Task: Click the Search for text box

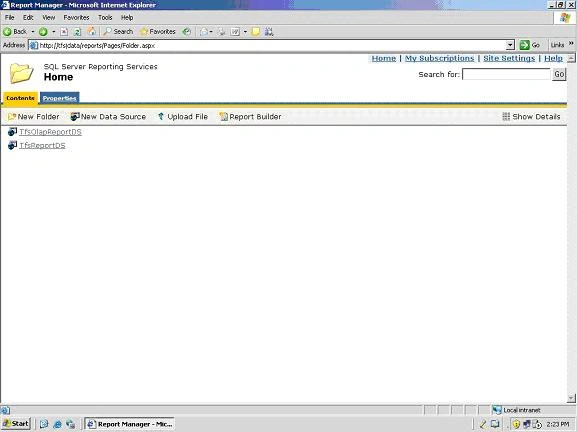Action: click(x=506, y=74)
